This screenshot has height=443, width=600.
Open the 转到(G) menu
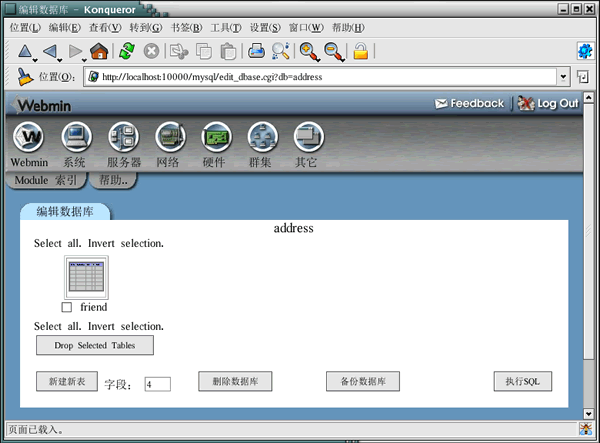[x=146, y=28]
